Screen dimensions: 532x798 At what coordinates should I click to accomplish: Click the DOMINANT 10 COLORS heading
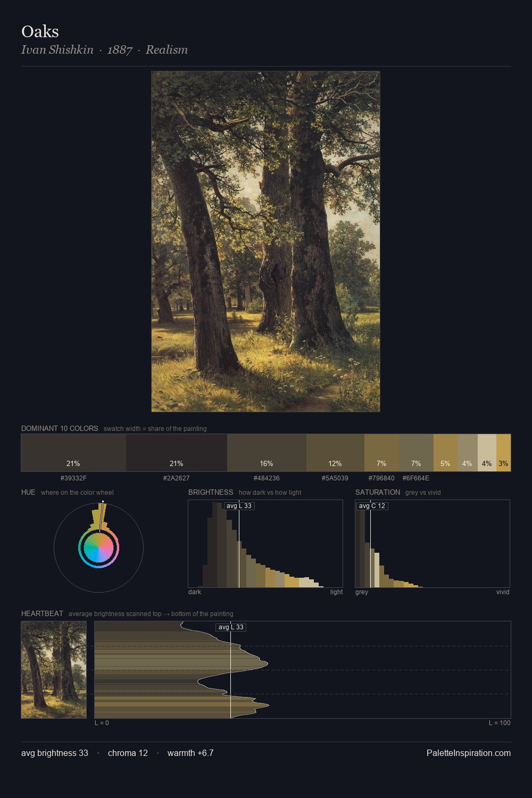[x=60, y=428]
